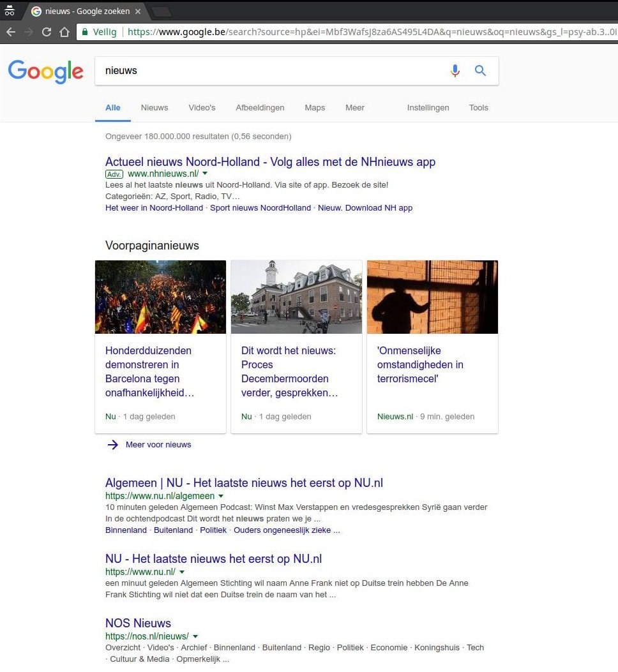The height and width of the screenshot is (672, 618).
Task: Click the Barcelona demonstration news thumbnail
Action: pyautogui.click(x=160, y=297)
